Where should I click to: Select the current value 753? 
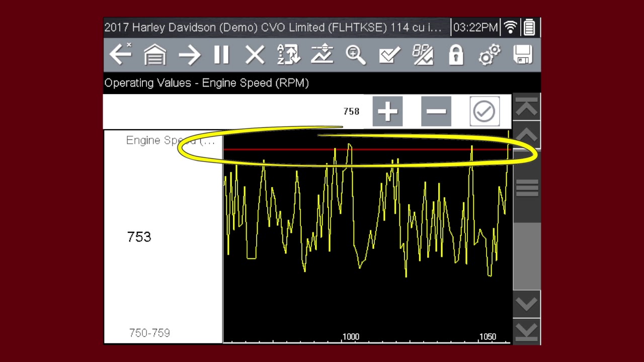[139, 237]
